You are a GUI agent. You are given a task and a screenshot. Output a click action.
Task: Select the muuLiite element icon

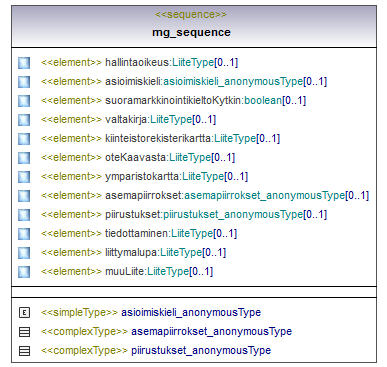click(x=24, y=272)
